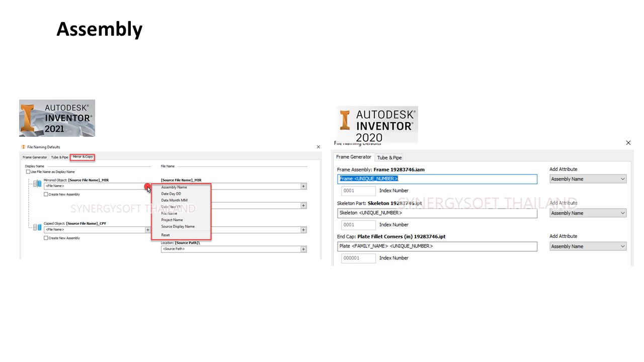The height and width of the screenshot is (362, 644).
Task: Click the Autodesk Inventor 2021 logo
Action: pos(57,118)
